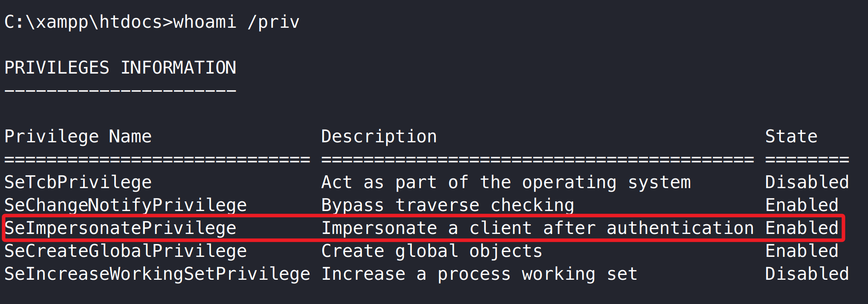Screen dimensions: 868x304
Task: Click the "Create global objects" description
Action: pyautogui.click(x=432, y=251)
